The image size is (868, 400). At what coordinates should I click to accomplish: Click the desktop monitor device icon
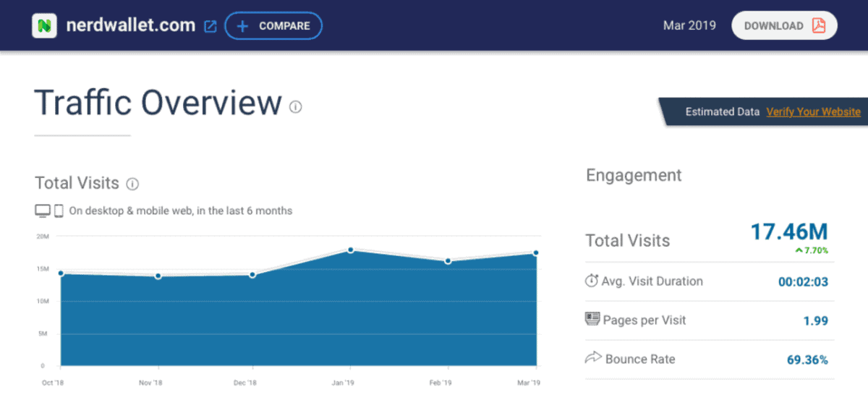(43, 211)
